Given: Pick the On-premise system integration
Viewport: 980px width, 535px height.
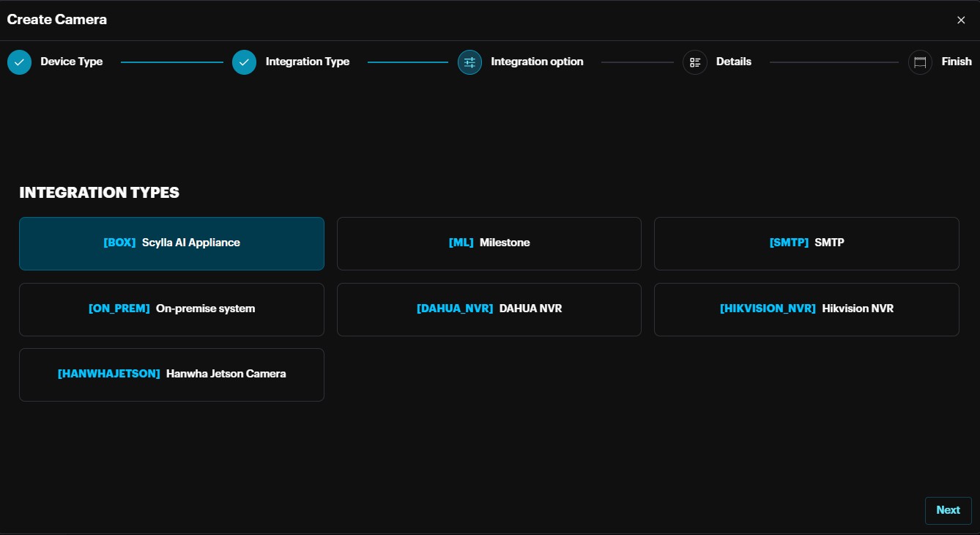Looking at the screenshot, I should tap(171, 309).
